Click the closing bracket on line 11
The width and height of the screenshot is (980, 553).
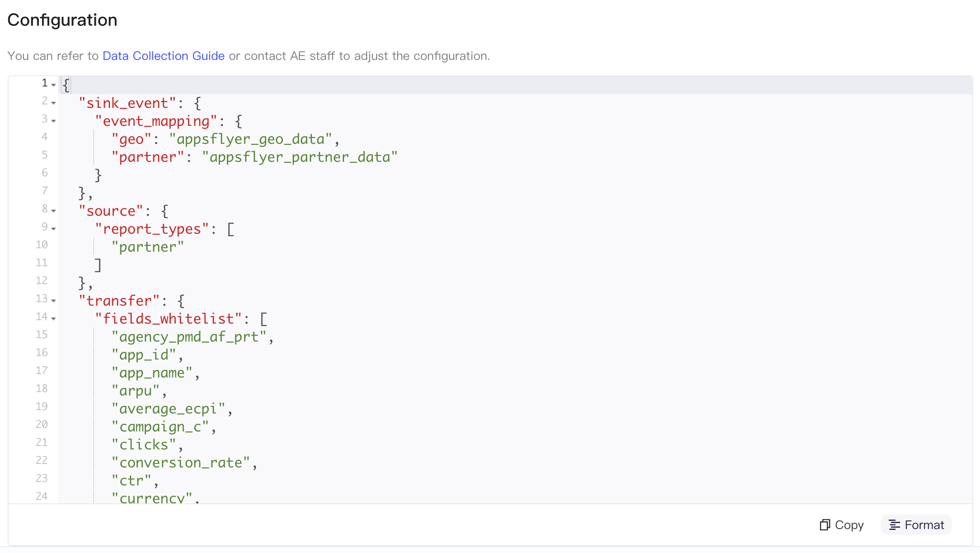click(98, 265)
